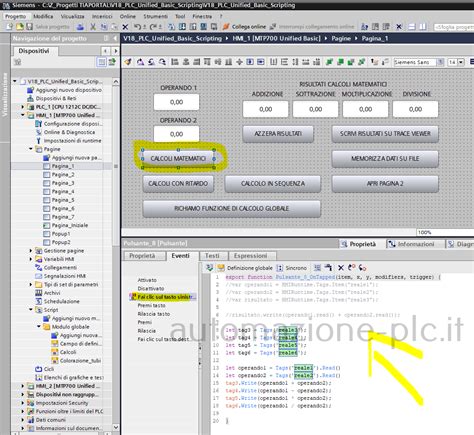This screenshot has width=474, height=435.
Task: Collapse the HMI_1 [MTP700 Unified] node
Action: (23, 115)
